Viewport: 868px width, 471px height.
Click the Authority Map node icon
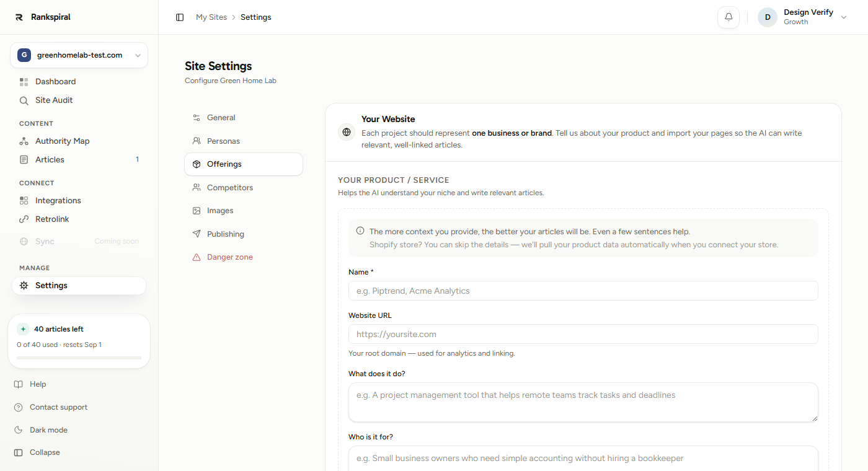(x=24, y=141)
